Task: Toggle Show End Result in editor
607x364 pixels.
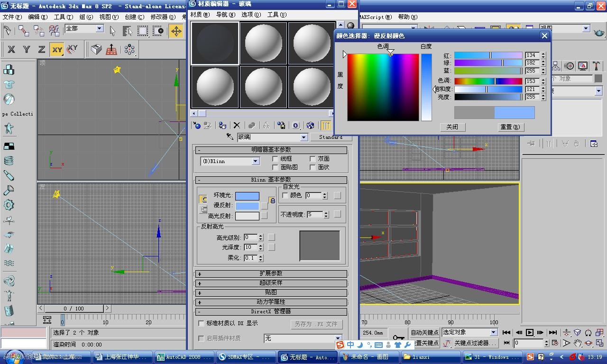Action: click(x=326, y=125)
